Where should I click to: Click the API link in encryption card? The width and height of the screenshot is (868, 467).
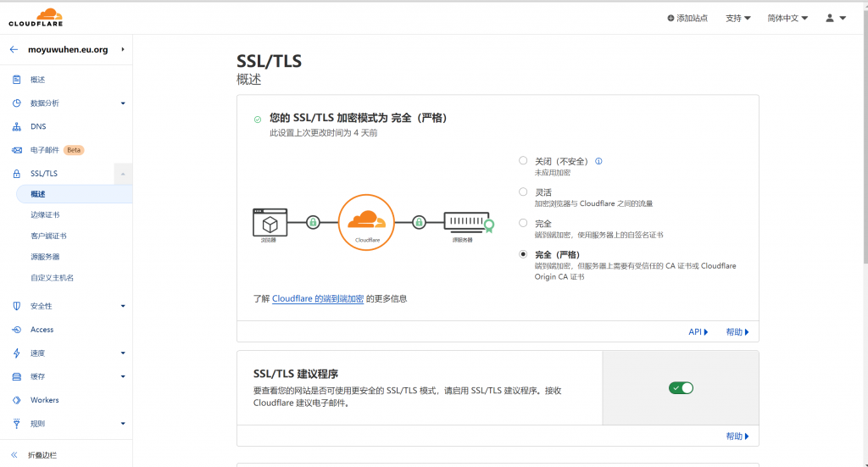click(x=698, y=332)
